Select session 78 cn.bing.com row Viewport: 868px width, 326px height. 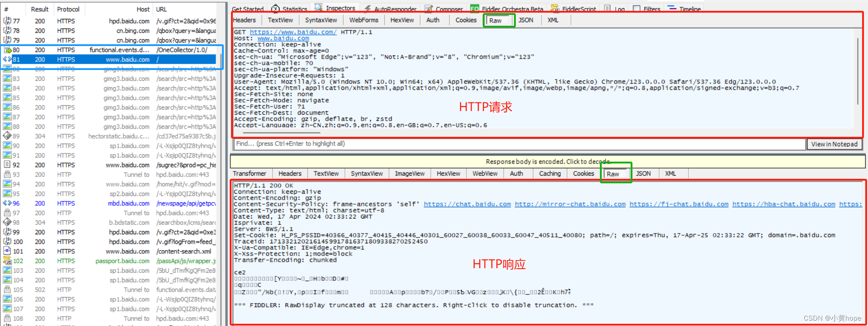point(109,31)
